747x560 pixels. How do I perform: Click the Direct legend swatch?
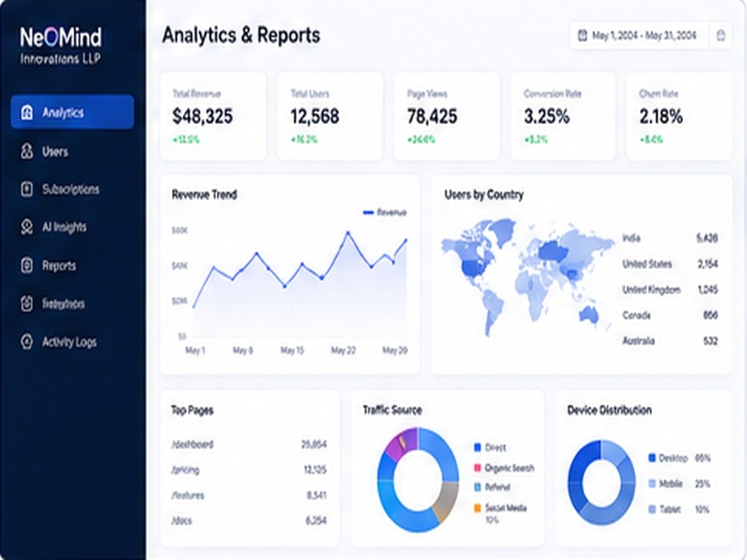pyautogui.click(x=477, y=447)
